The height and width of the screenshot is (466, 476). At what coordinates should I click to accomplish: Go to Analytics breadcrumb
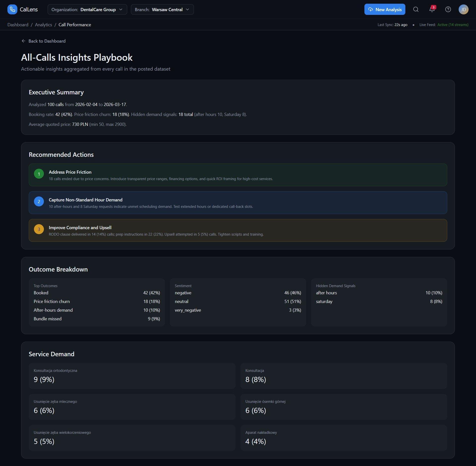pyautogui.click(x=43, y=25)
